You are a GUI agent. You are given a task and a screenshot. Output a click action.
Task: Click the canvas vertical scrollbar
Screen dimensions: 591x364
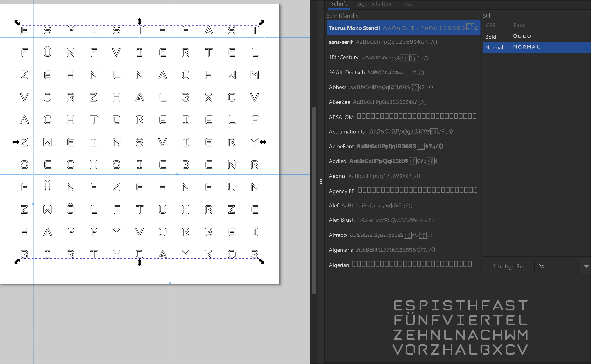coord(314,200)
